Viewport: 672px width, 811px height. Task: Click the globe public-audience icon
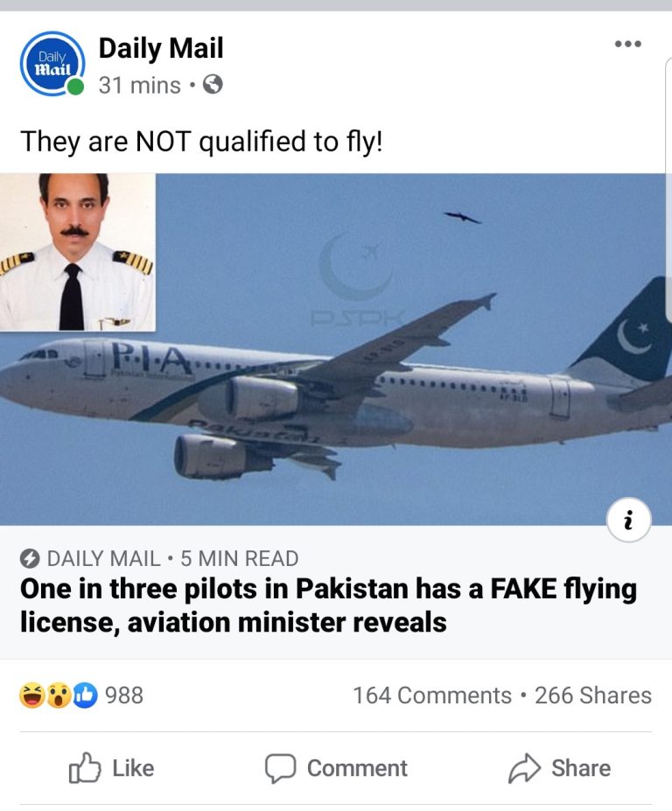213,84
